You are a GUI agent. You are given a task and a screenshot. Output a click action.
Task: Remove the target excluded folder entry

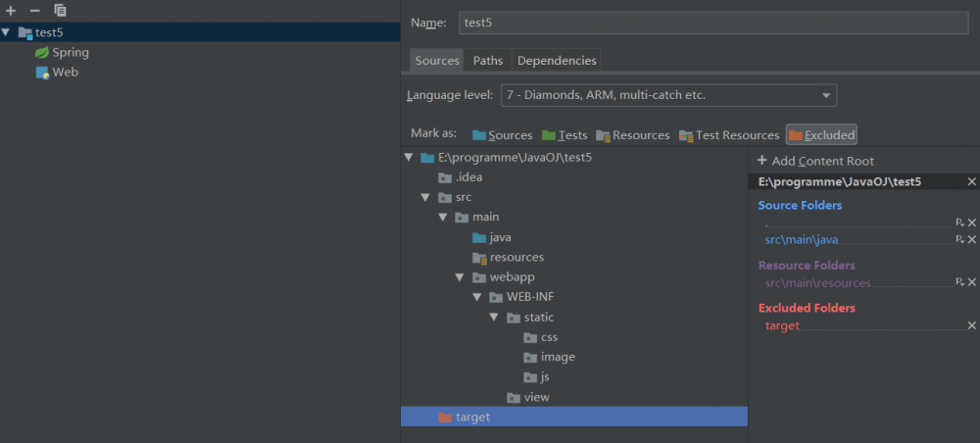972,325
